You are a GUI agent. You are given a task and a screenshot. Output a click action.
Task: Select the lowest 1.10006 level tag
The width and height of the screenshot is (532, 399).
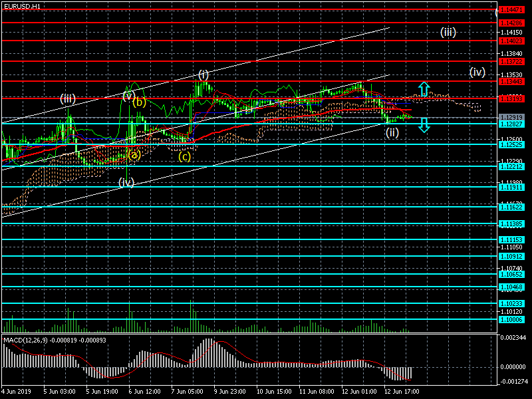tap(511, 320)
